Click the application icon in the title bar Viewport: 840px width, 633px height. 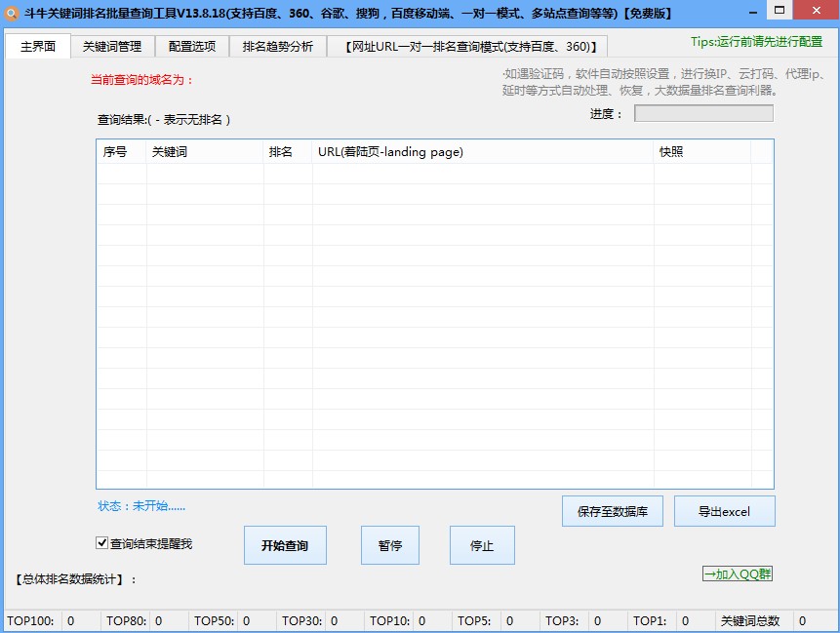click(x=14, y=12)
